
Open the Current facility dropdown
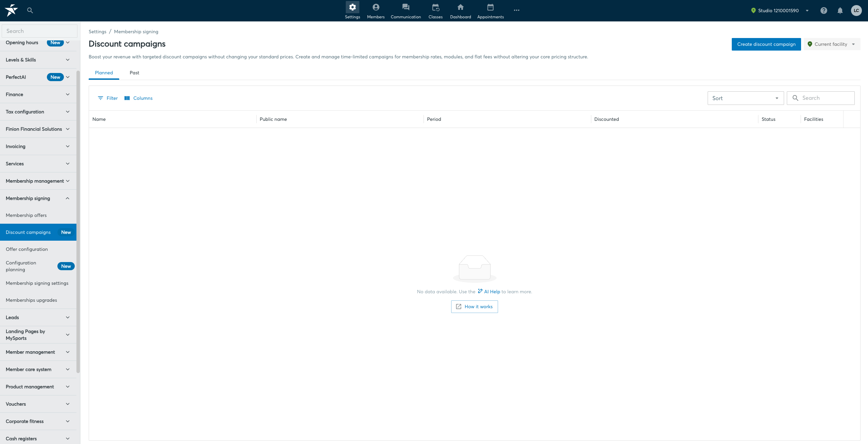tap(832, 44)
